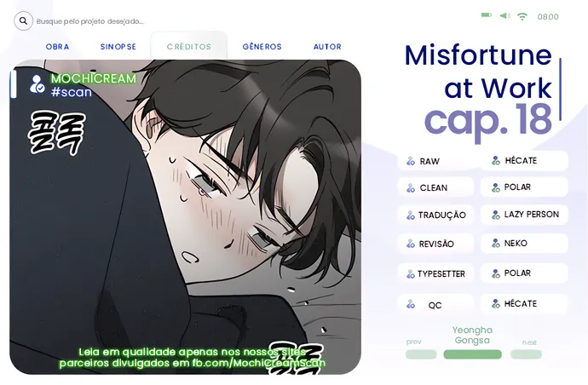
Task: Click the person icon next to QC
Action: click(x=410, y=304)
